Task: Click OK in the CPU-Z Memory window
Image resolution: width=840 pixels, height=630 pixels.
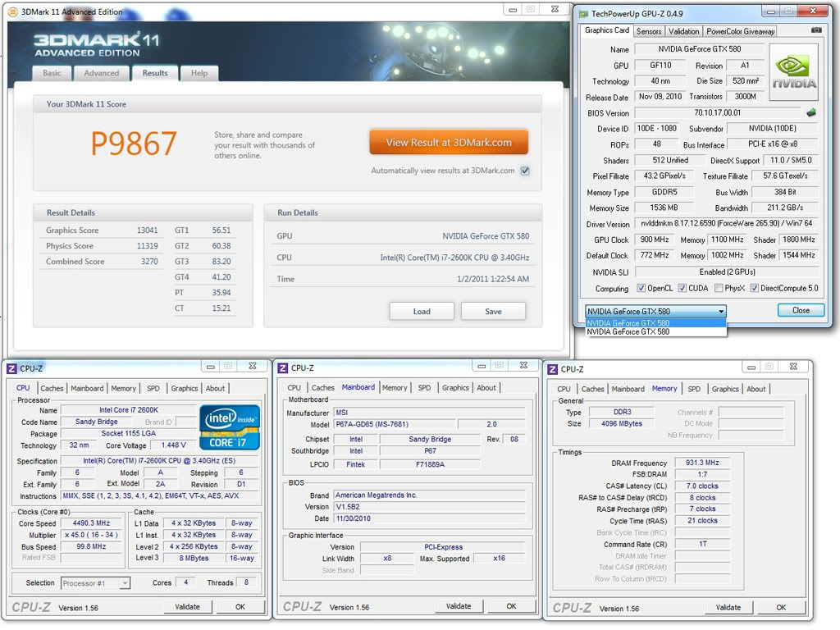Action: (782, 608)
